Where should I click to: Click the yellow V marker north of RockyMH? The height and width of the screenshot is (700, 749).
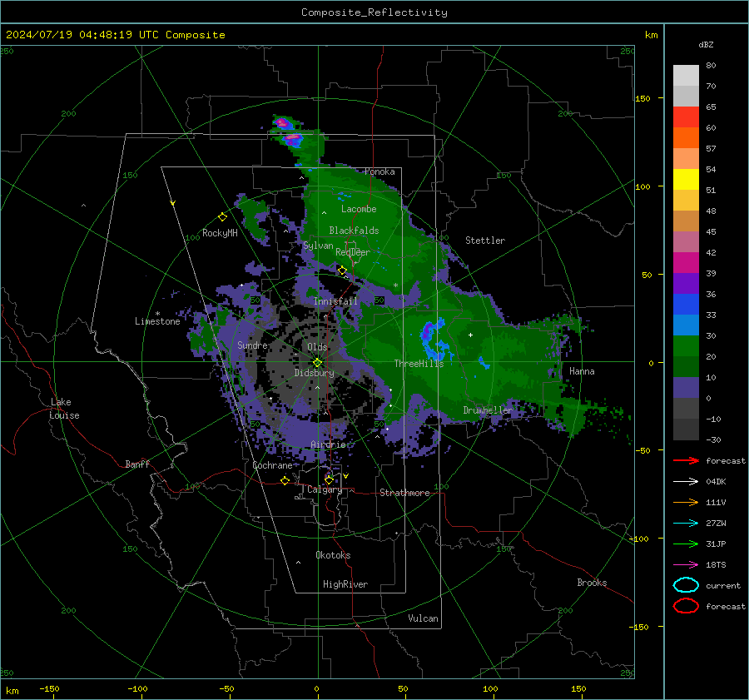(173, 203)
